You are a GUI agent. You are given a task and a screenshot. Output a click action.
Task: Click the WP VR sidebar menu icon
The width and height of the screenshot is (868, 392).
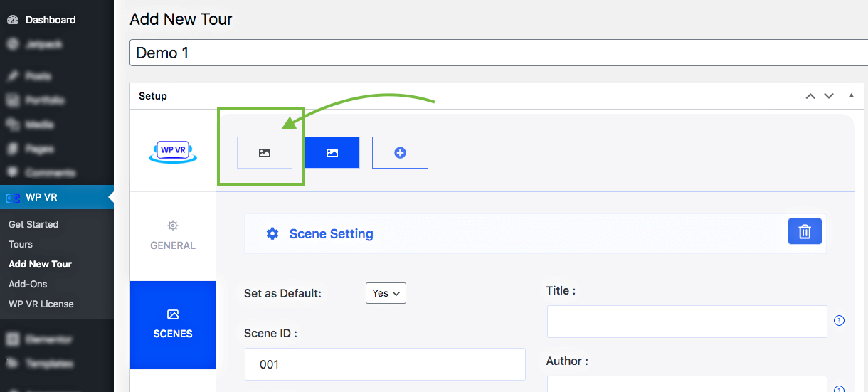coord(13,198)
